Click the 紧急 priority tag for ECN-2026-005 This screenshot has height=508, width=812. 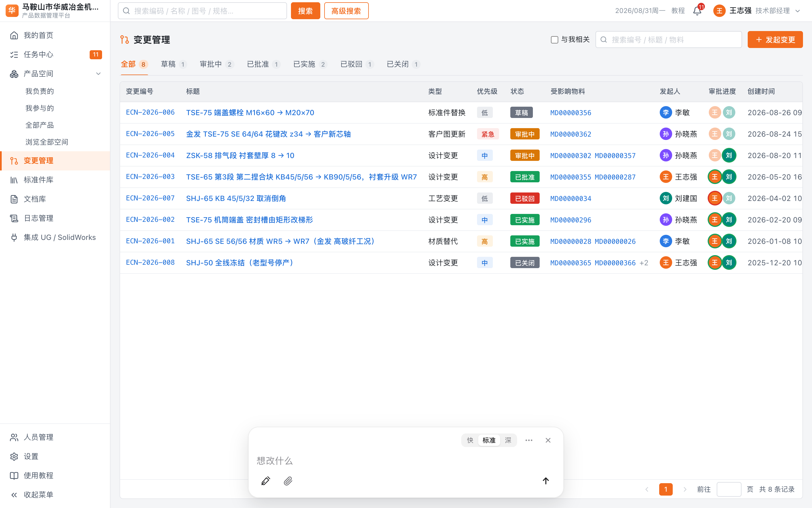(487, 134)
